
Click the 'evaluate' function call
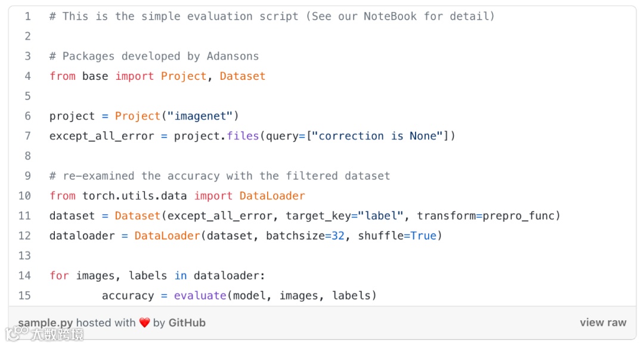(x=200, y=295)
